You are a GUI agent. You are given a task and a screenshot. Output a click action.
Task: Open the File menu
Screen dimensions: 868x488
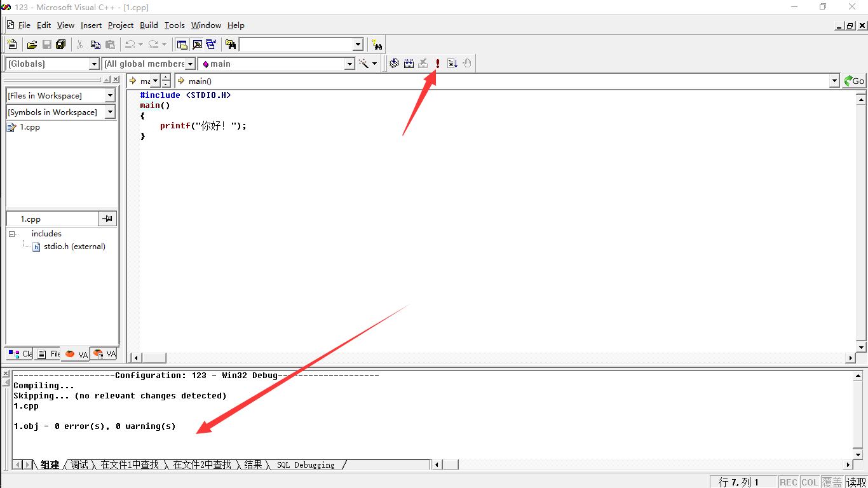24,25
